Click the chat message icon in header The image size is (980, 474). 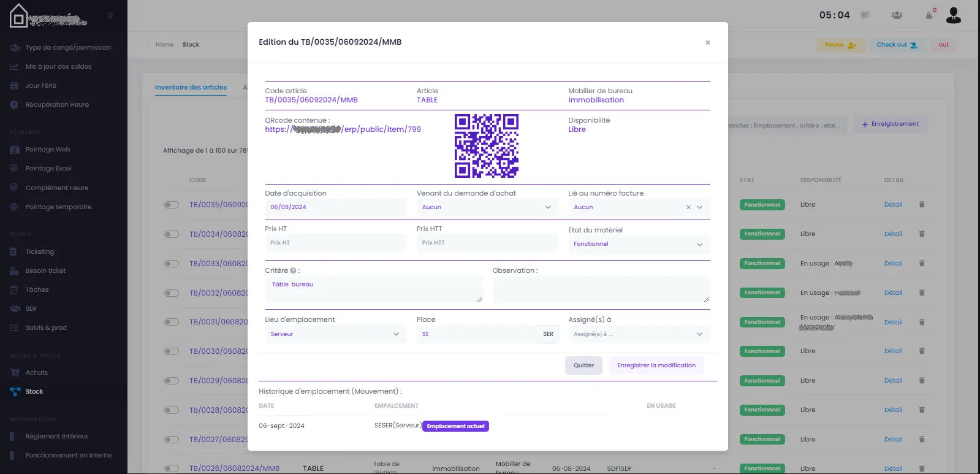(865, 15)
